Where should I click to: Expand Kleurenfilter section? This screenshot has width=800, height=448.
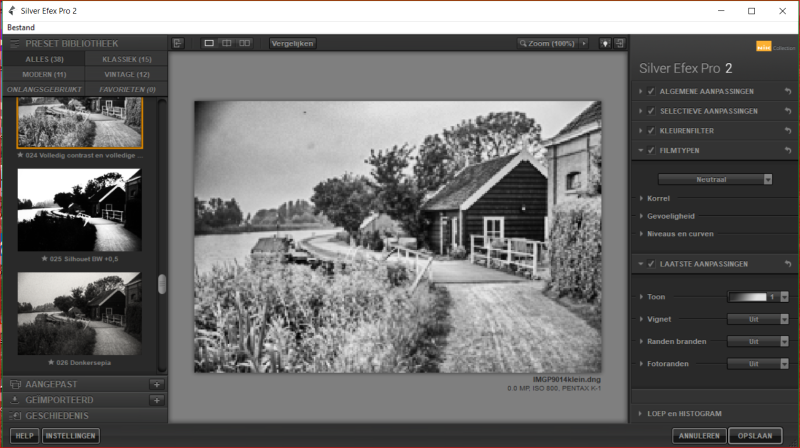coord(640,131)
